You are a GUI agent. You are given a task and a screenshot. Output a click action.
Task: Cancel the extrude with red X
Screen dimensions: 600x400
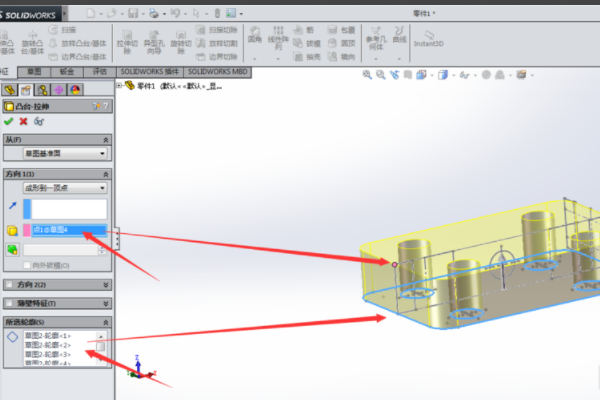(x=23, y=121)
